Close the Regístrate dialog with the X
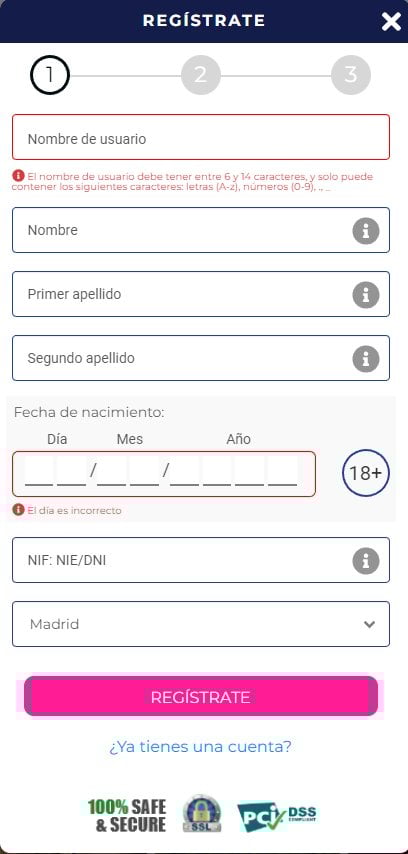 [391, 21]
